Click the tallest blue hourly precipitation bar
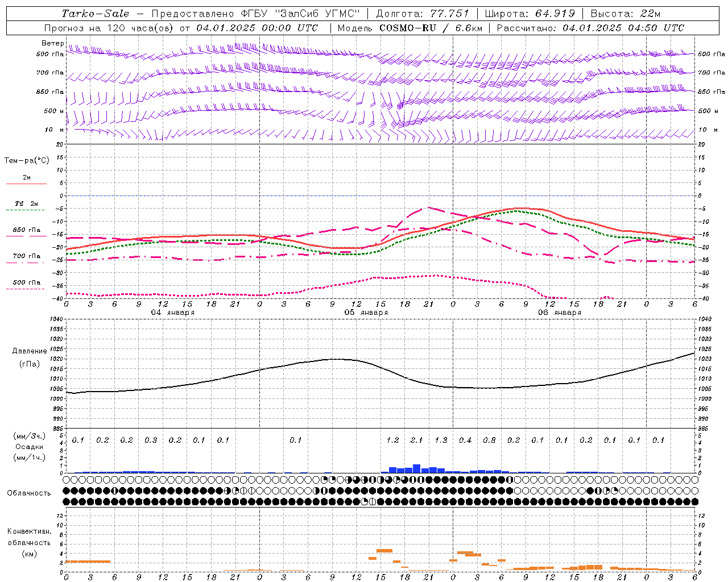 pos(416,468)
